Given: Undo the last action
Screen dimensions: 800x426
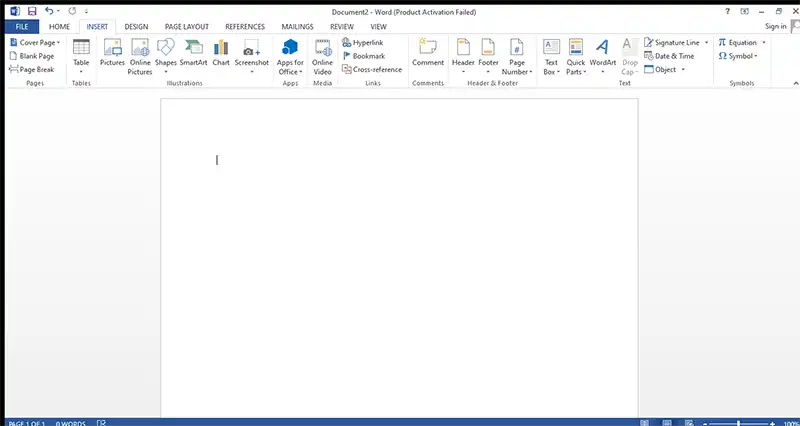Looking at the screenshot, I should pyautogui.click(x=49, y=11).
